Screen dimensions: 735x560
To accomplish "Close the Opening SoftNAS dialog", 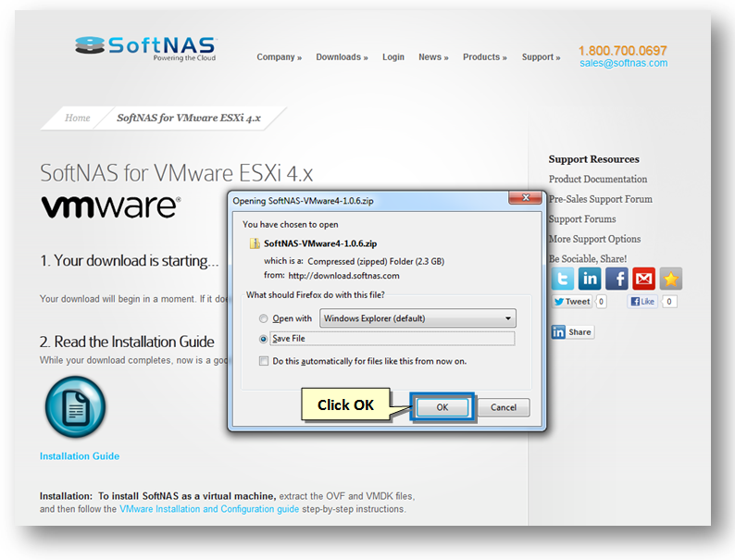I will [526, 198].
